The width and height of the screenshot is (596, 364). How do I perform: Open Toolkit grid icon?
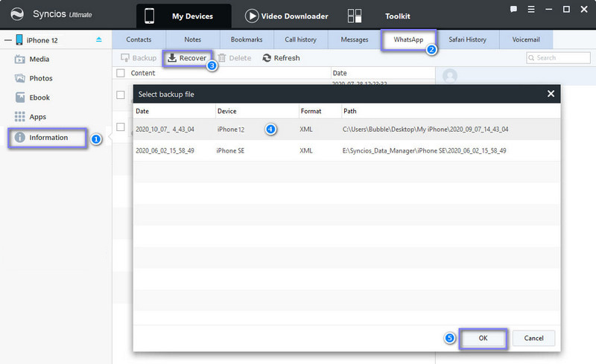point(355,16)
